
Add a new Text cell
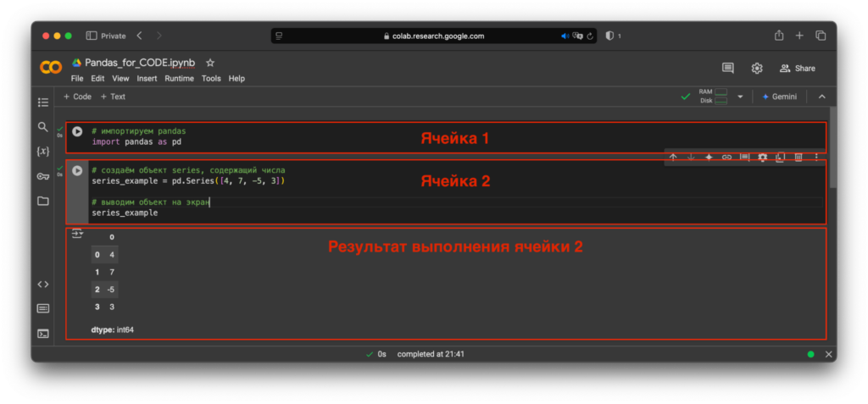tap(113, 97)
